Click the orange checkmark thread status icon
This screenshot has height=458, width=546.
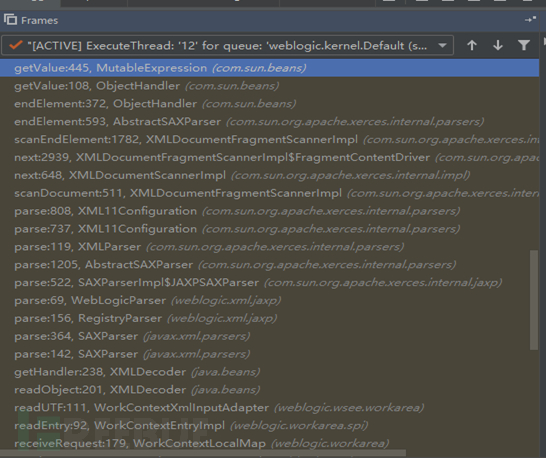[16, 45]
